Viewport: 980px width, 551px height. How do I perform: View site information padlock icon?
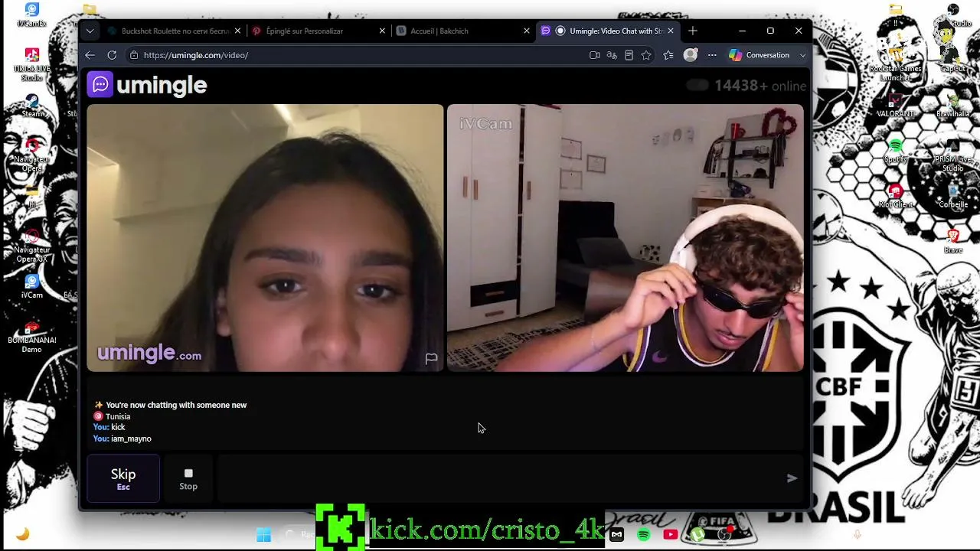[x=134, y=55]
